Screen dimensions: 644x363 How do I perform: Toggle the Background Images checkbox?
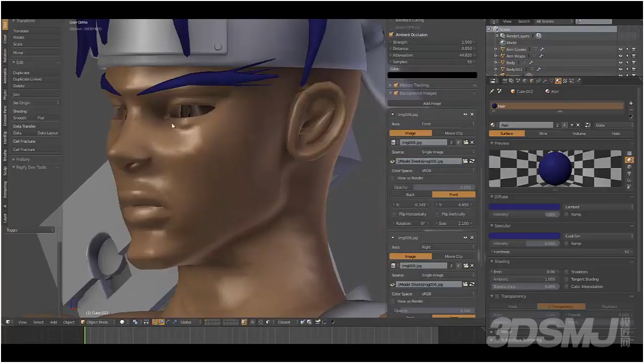(396, 93)
